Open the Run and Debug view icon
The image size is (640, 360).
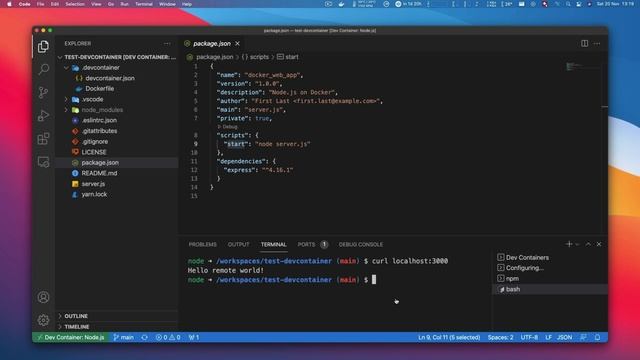43,116
